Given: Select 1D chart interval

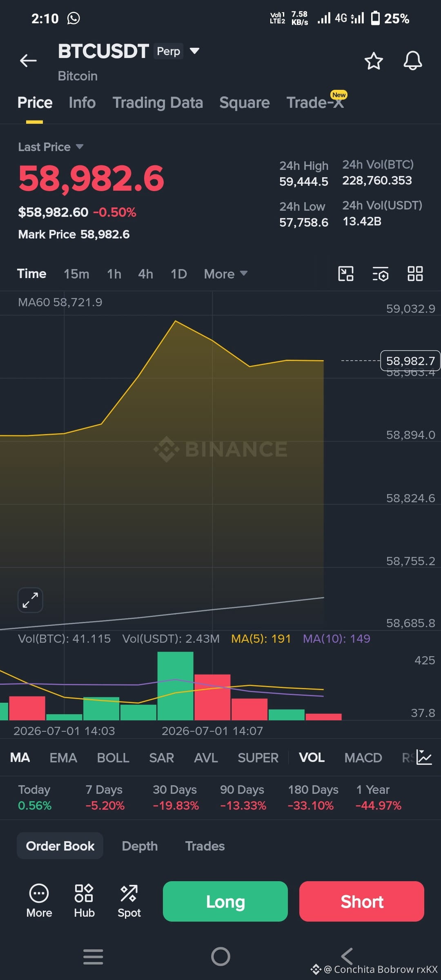Looking at the screenshot, I should (x=178, y=274).
